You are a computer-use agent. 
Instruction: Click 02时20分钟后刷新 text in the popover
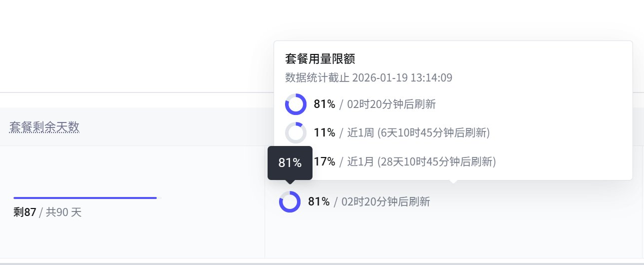[391, 104]
